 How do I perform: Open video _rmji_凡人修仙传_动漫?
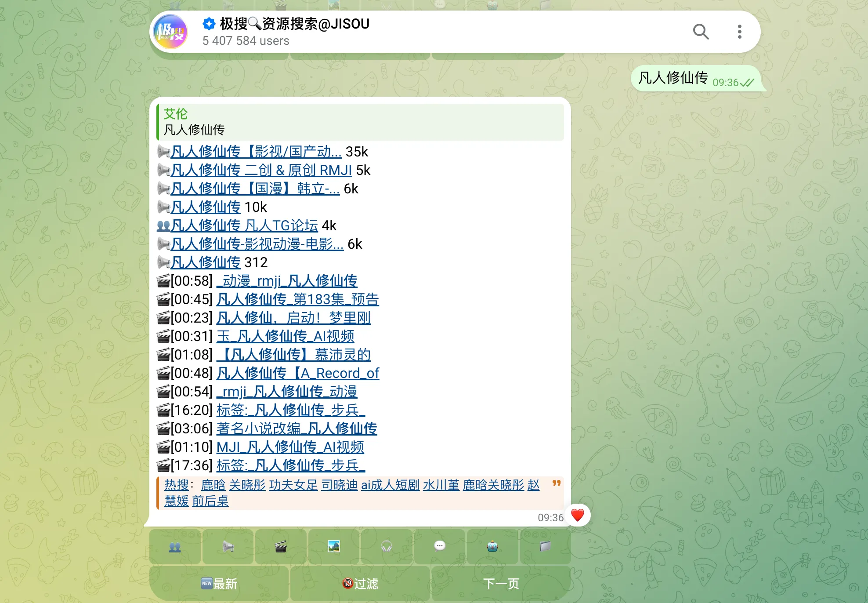tap(287, 392)
